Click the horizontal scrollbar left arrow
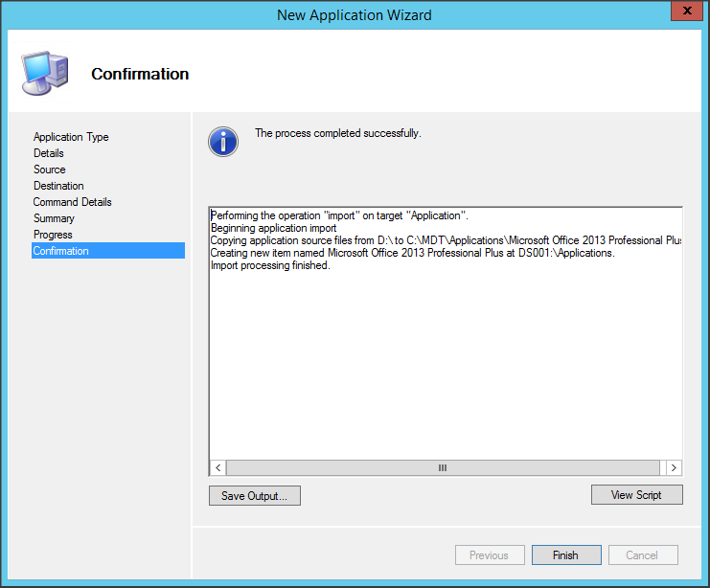Screen dimensions: 710x588 (218, 468)
